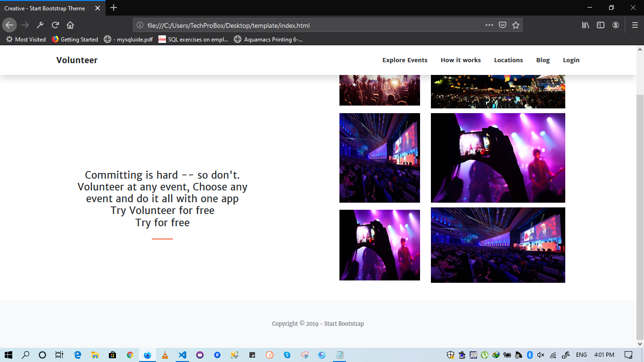Click the 'Try for free' text
The height and width of the screenshot is (362, 644).
163,222
